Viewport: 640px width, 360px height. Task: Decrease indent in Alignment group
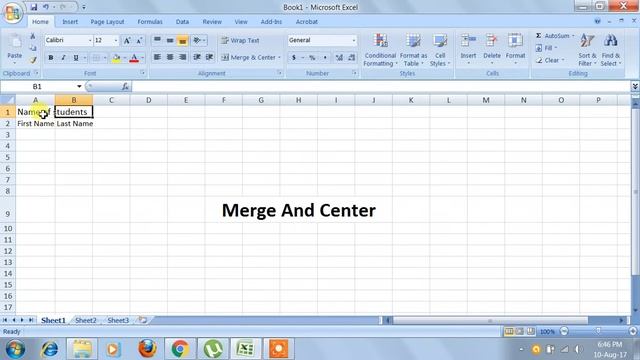click(197, 57)
